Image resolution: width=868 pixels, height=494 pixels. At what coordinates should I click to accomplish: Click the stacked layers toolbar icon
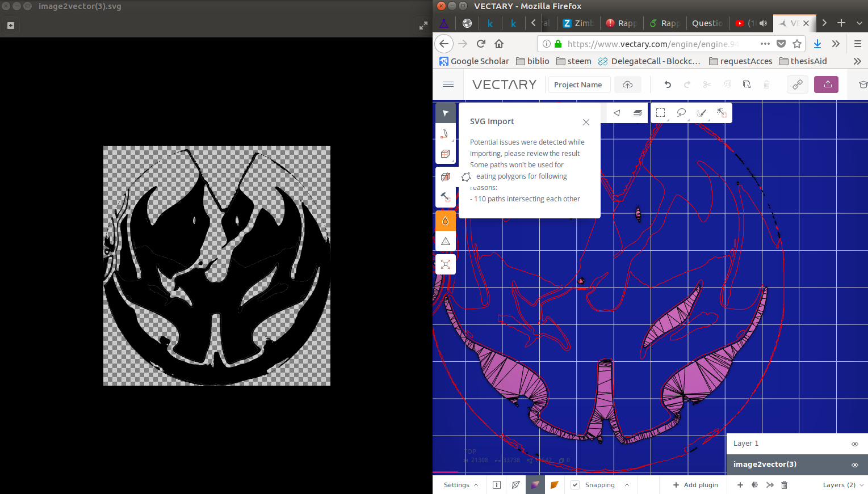[x=638, y=113]
